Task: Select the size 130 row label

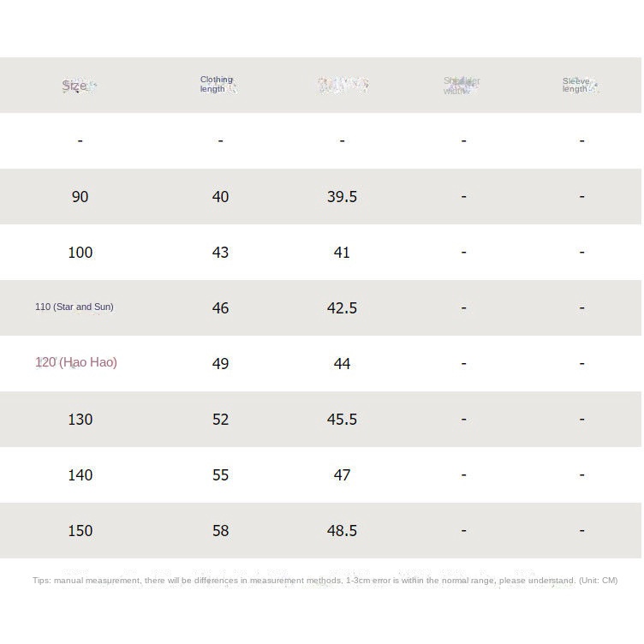Action: [x=80, y=420]
